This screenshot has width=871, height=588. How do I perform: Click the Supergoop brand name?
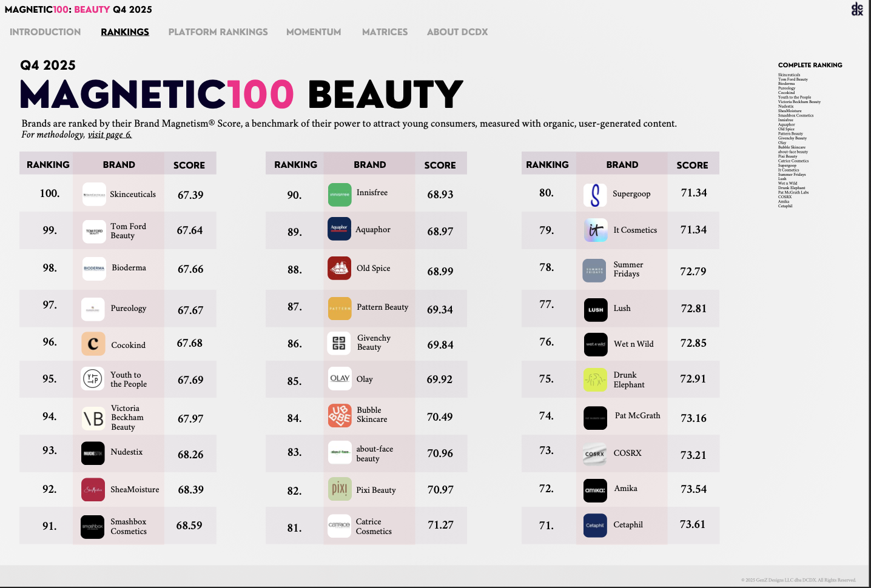(631, 194)
